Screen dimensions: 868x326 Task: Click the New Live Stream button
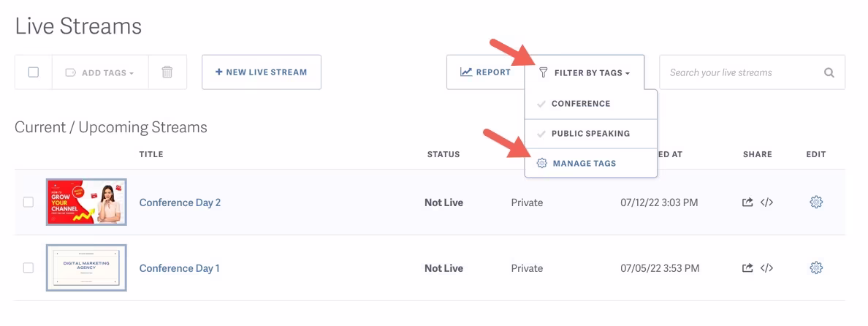coord(262,72)
